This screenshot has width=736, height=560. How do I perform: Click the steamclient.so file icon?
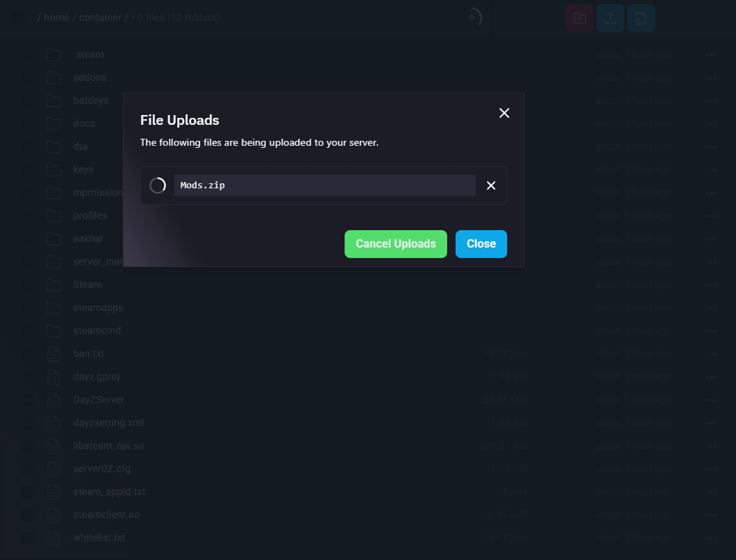pos(54,515)
